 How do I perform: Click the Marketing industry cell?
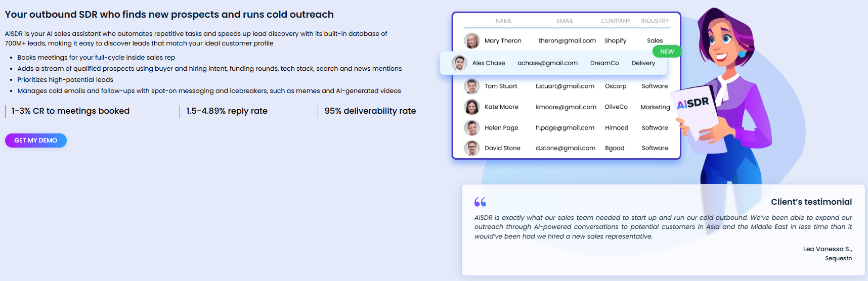click(655, 107)
